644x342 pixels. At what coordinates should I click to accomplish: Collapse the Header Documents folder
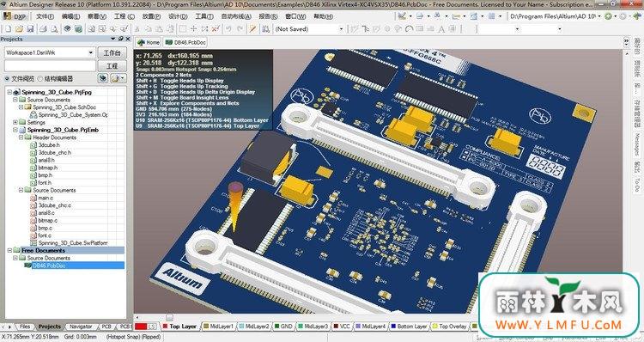tap(21, 137)
